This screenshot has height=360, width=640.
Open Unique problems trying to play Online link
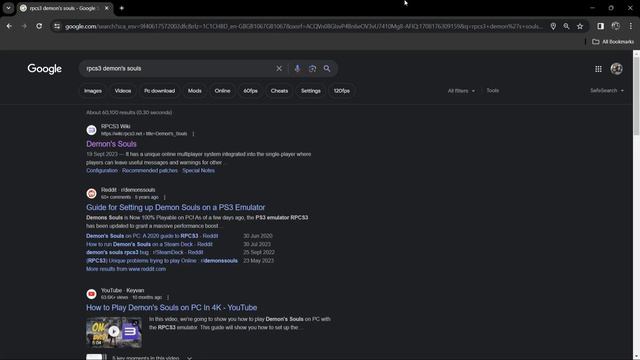[x=162, y=260]
